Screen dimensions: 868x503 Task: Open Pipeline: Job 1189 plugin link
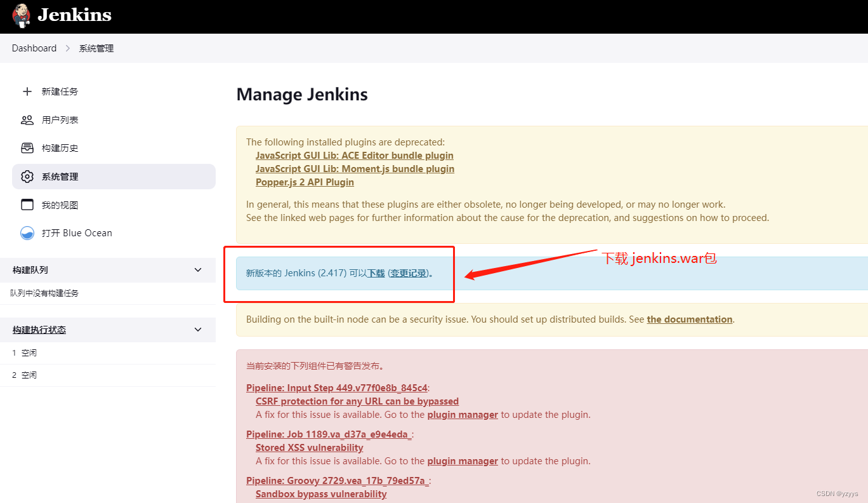point(329,434)
